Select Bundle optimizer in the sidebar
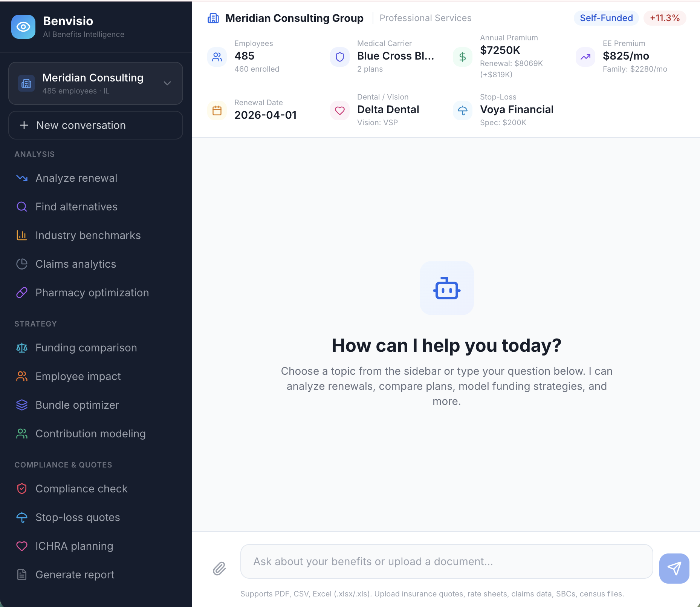The image size is (700, 607). pos(96,405)
